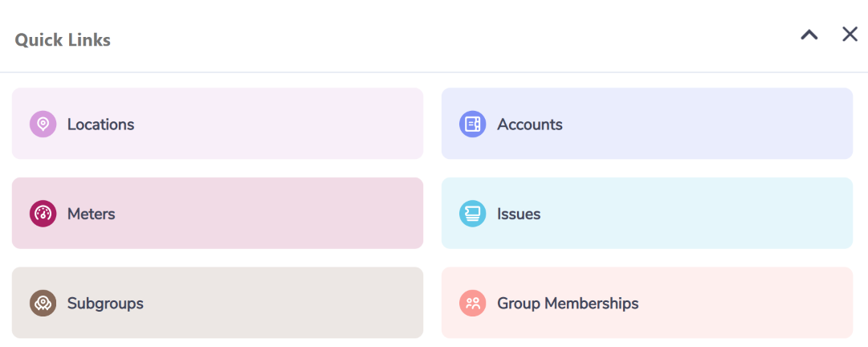The image size is (868, 347).
Task: Click the Quick Links panel heading
Action: coord(63,40)
